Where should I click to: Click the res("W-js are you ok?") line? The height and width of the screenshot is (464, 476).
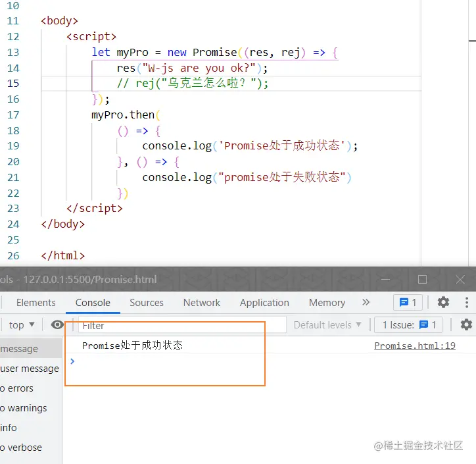click(192, 68)
